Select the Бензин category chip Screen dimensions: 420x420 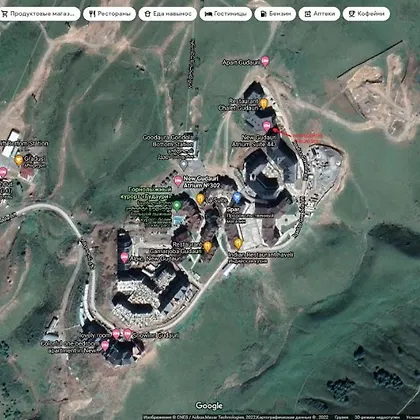(x=275, y=14)
